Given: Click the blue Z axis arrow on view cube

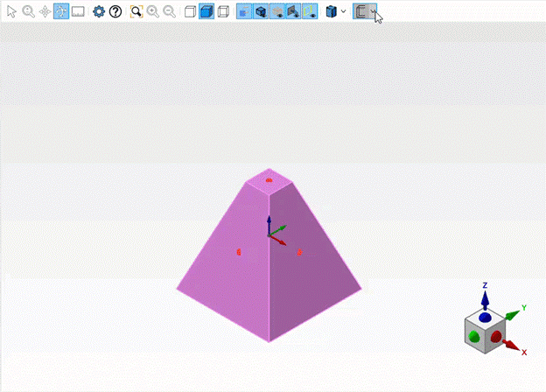Looking at the screenshot, I should click(x=485, y=299).
